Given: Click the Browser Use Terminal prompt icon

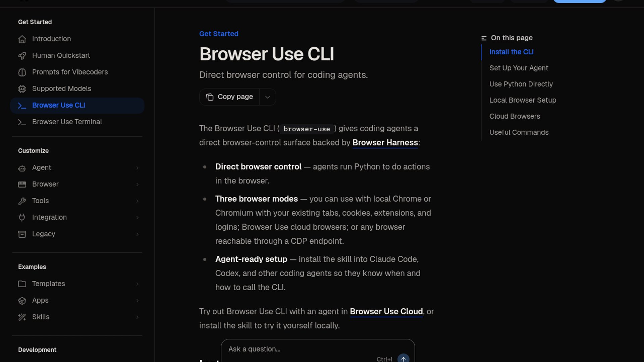Looking at the screenshot, I should pyautogui.click(x=22, y=122).
